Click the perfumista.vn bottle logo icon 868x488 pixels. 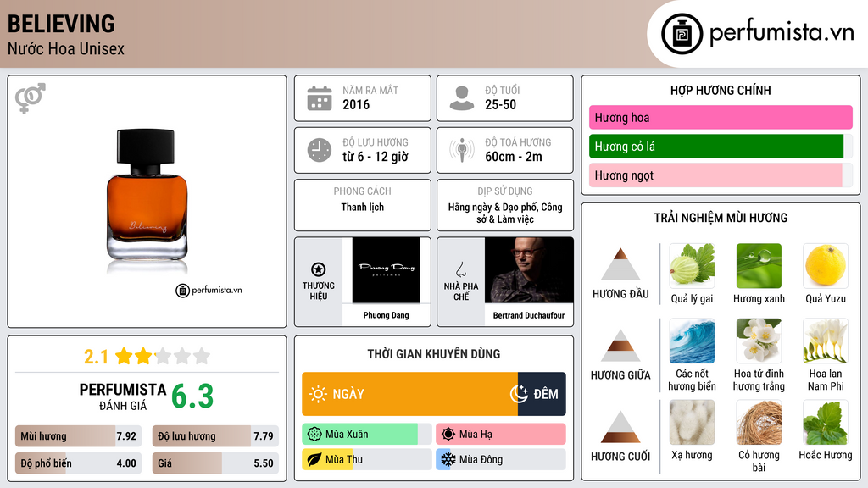coord(682,34)
